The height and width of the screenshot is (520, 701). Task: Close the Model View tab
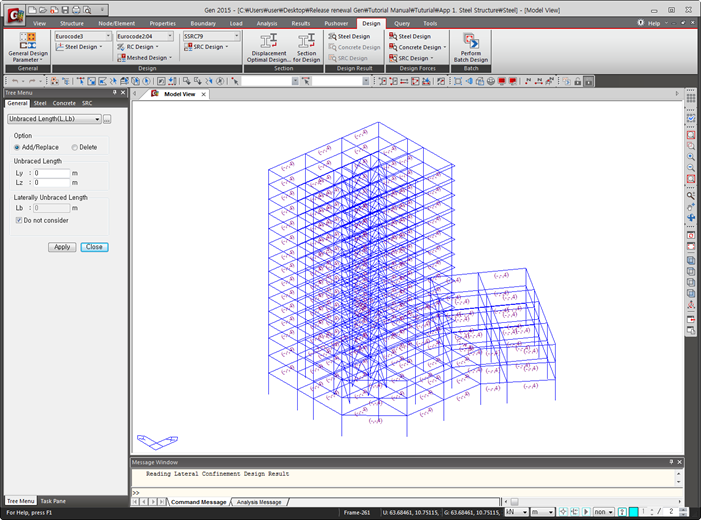[x=203, y=94]
